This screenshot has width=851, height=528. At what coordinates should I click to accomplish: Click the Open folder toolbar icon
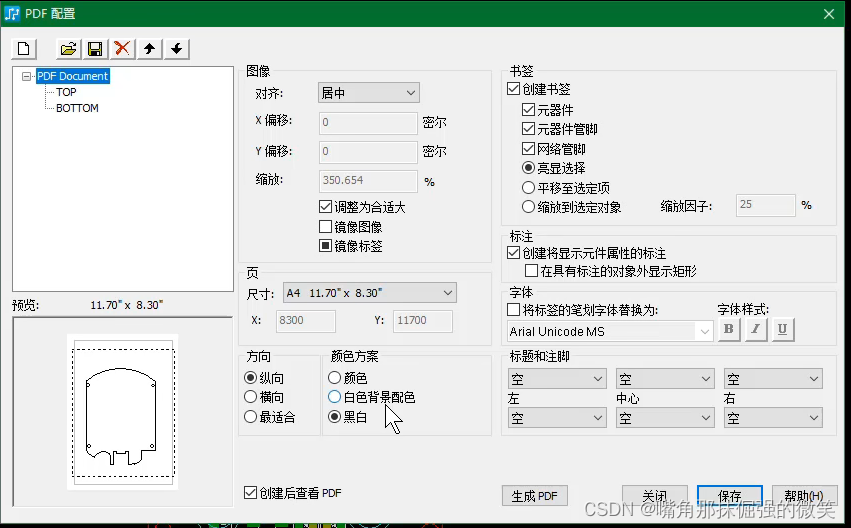tap(68, 48)
